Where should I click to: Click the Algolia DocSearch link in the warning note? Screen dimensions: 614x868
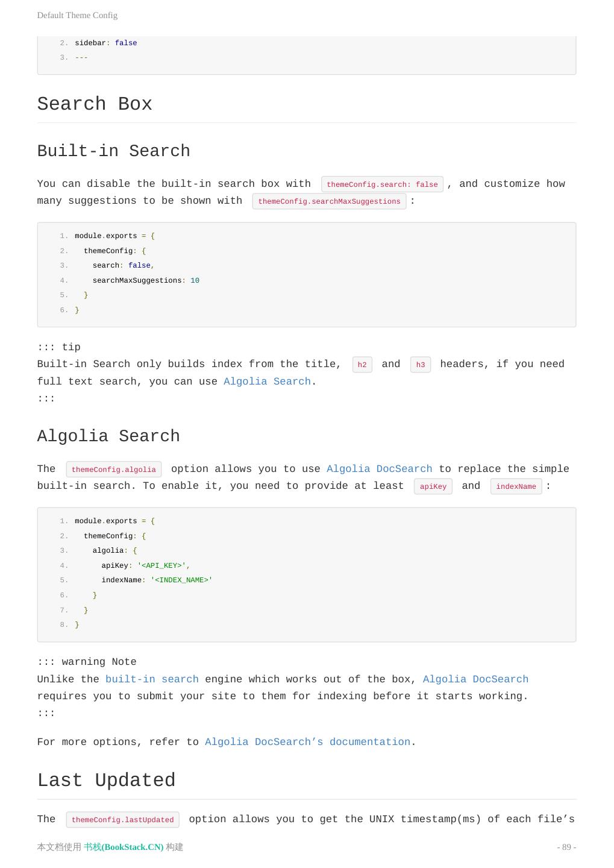click(x=475, y=679)
